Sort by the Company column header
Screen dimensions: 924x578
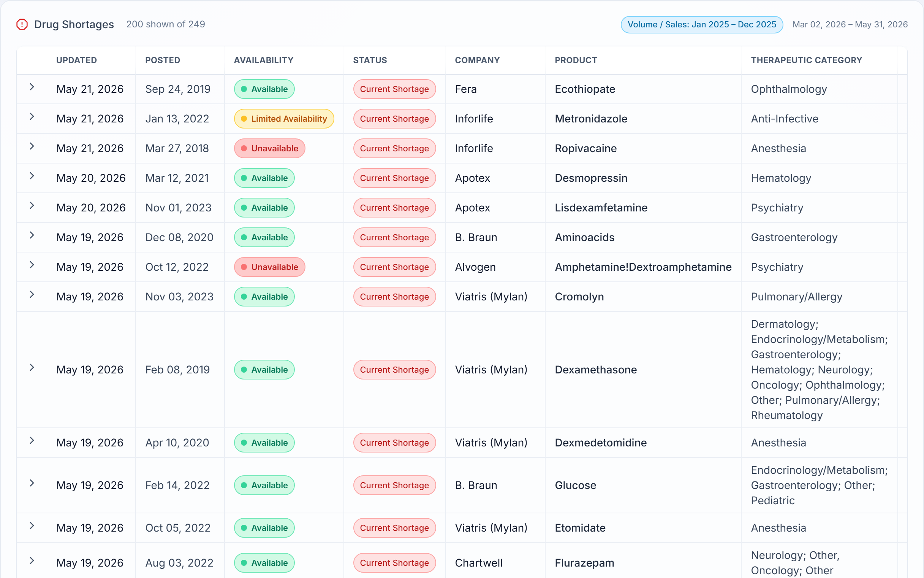[x=477, y=60]
